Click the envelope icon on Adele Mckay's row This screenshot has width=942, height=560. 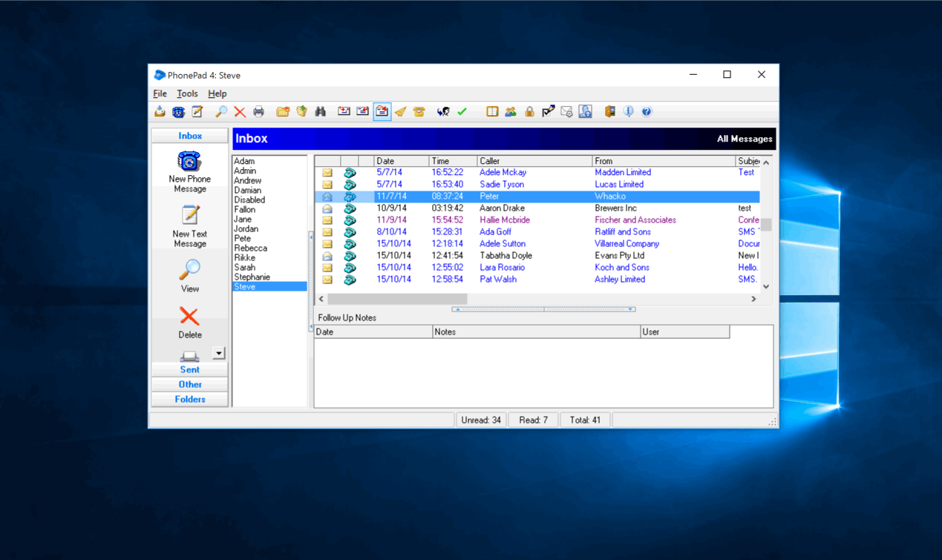pos(327,173)
